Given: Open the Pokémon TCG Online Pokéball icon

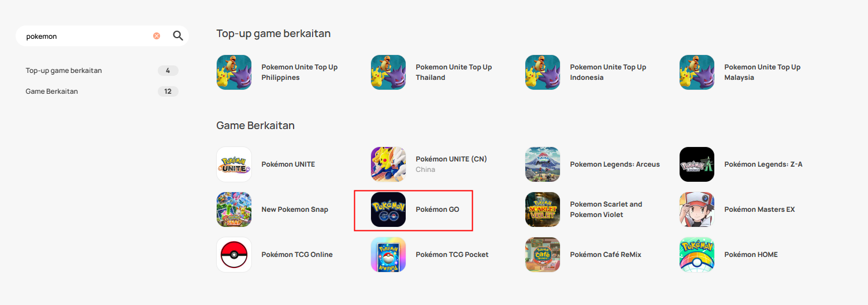Looking at the screenshot, I should pos(234,255).
